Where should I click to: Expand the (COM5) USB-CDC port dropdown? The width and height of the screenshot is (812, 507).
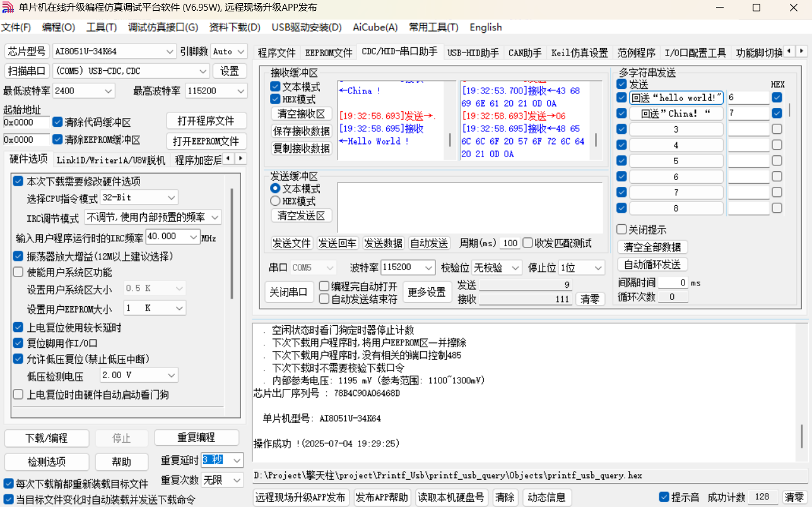click(131, 71)
